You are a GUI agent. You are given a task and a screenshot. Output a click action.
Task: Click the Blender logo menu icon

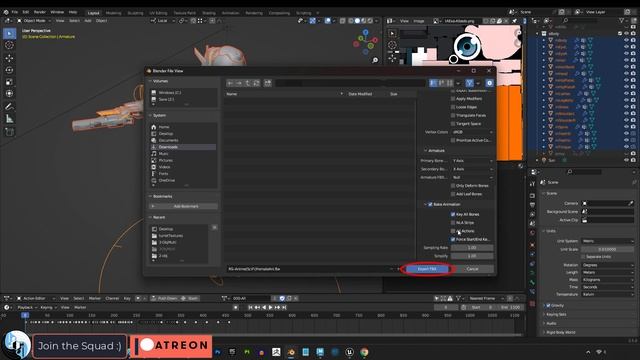point(6,12)
